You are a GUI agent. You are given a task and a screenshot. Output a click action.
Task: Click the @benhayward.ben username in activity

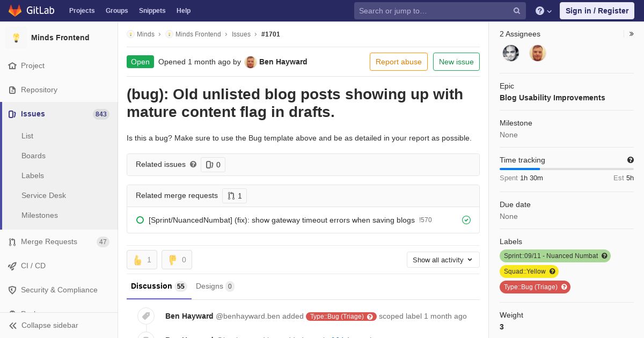click(x=248, y=317)
